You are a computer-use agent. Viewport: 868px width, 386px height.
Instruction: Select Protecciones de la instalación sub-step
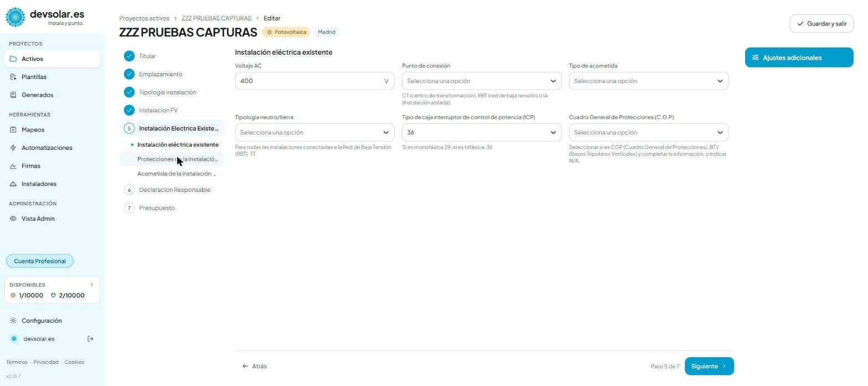[178, 159]
